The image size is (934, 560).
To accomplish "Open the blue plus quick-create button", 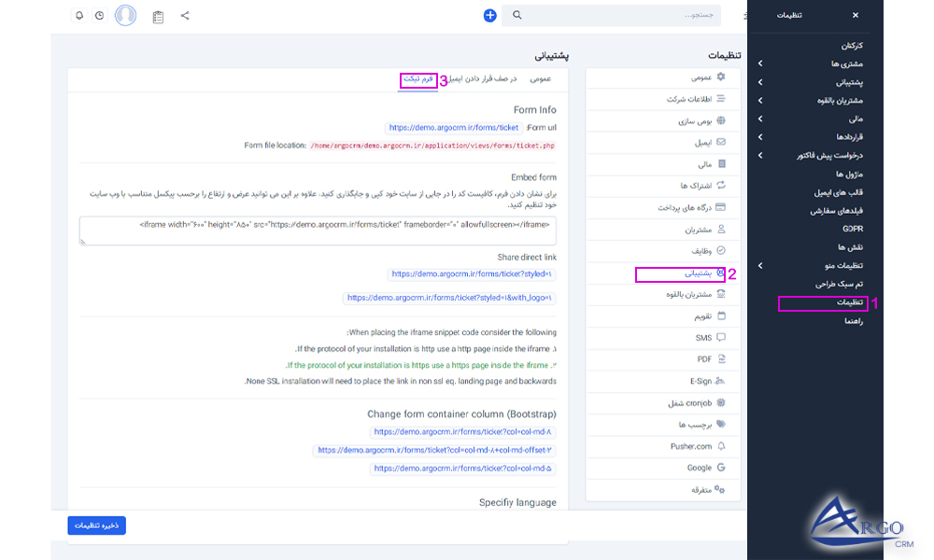I will pyautogui.click(x=490, y=15).
